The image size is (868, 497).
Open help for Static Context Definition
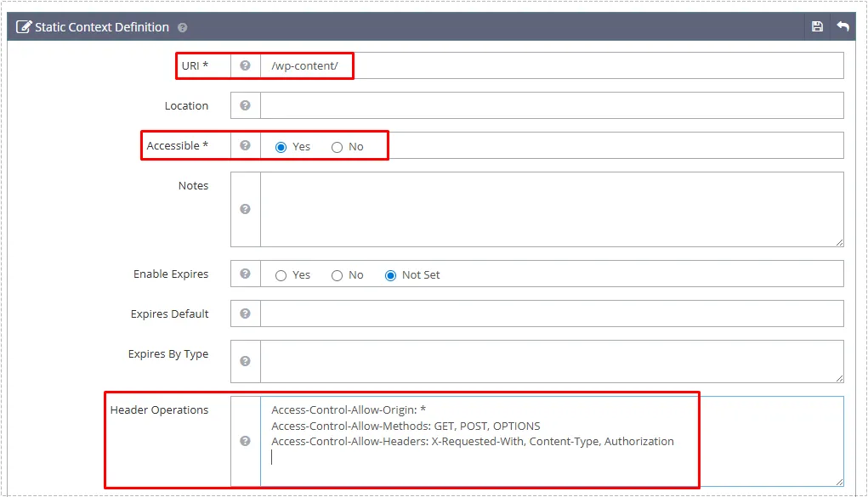182,26
